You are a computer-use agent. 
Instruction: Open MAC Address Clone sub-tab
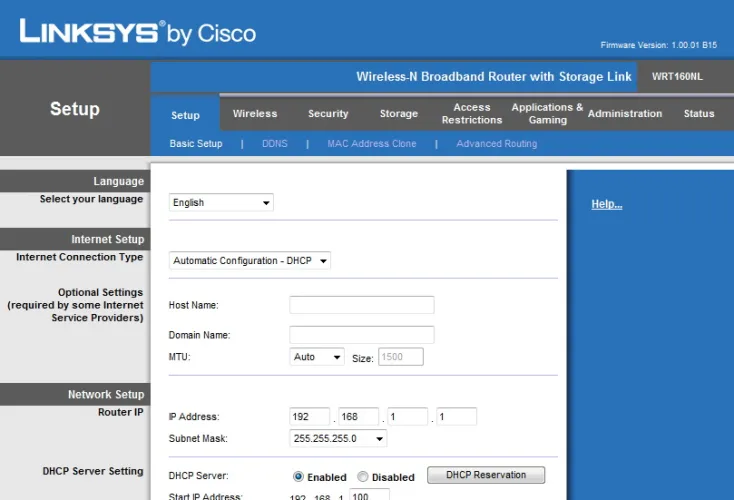click(x=372, y=144)
